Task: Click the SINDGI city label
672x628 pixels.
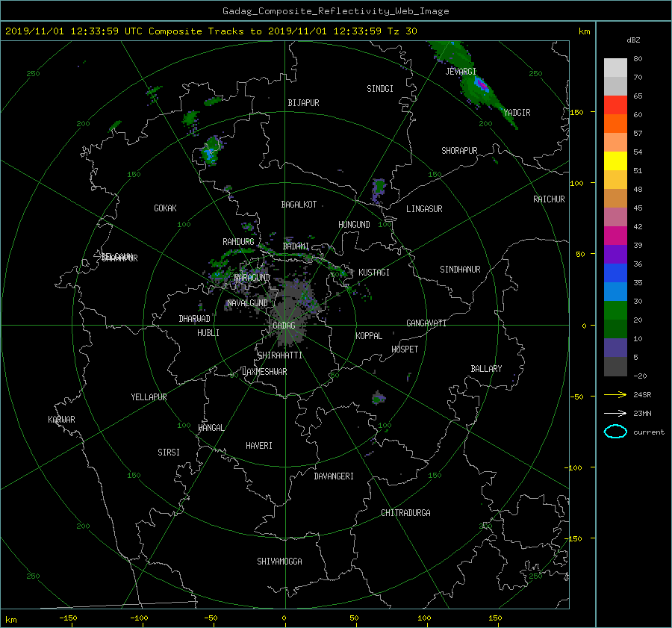Action: pos(380,89)
